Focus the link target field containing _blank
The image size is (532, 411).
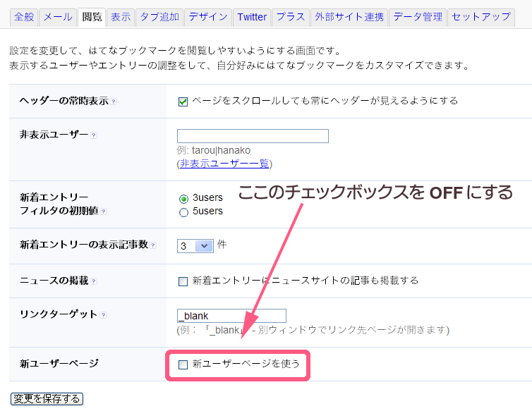[x=231, y=316]
